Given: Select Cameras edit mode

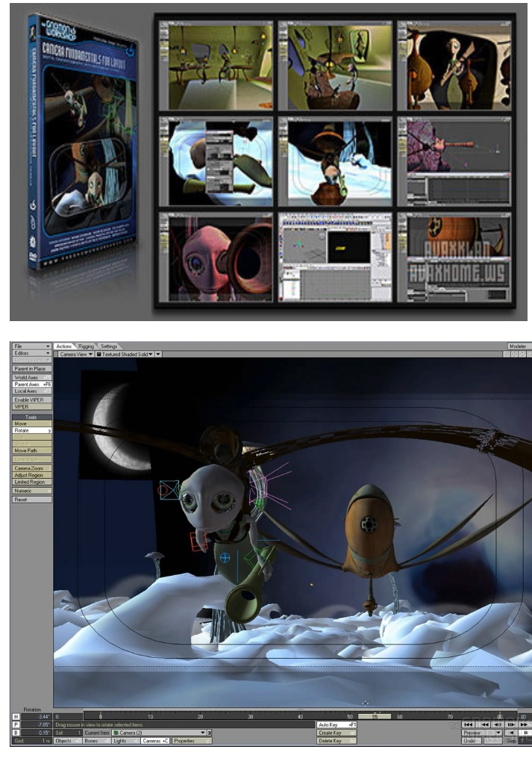Looking at the screenshot, I should pyautogui.click(x=155, y=741).
